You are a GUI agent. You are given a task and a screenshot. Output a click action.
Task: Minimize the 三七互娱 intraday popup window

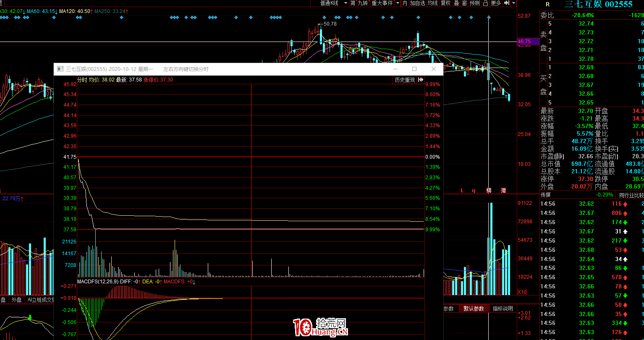[395, 69]
